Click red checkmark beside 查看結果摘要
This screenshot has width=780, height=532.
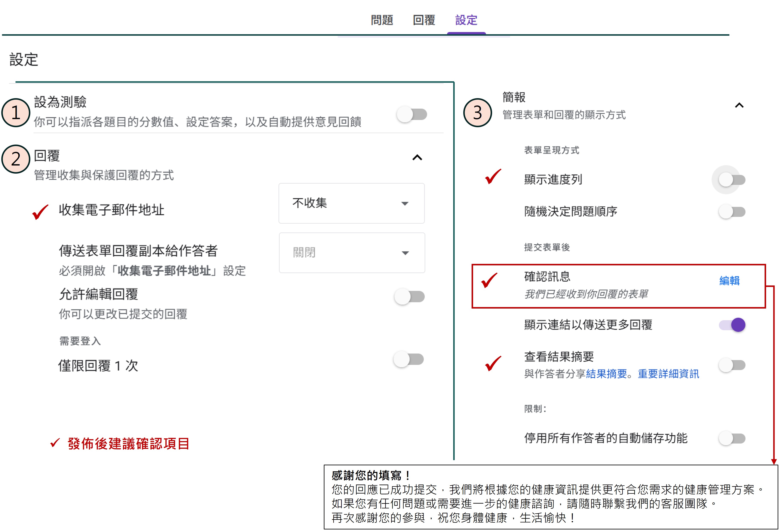(x=493, y=364)
